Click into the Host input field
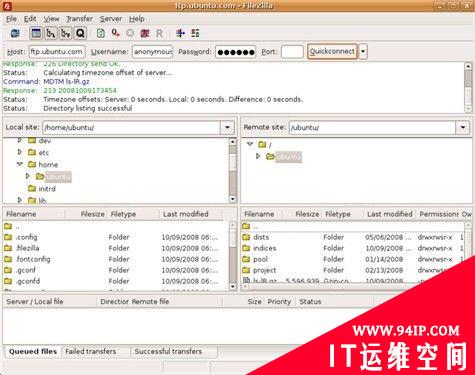 [x=57, y=52]
